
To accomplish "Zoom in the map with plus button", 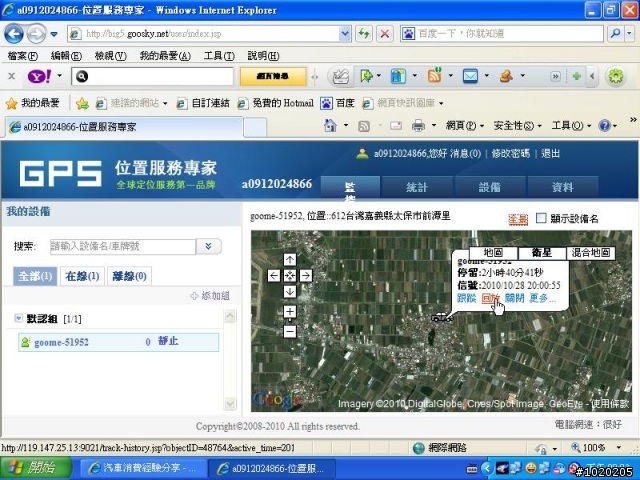I will tap(290, 312).
